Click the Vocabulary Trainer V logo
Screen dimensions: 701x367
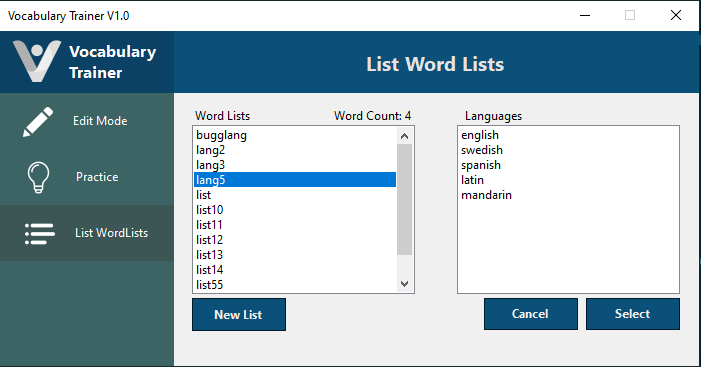tap(37, 61)
